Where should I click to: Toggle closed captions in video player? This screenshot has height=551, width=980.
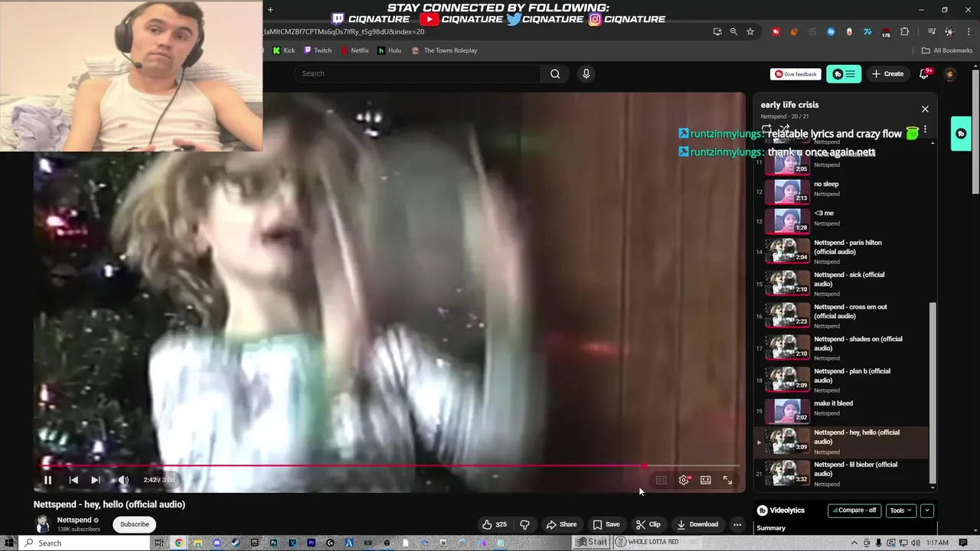(661, 480)
